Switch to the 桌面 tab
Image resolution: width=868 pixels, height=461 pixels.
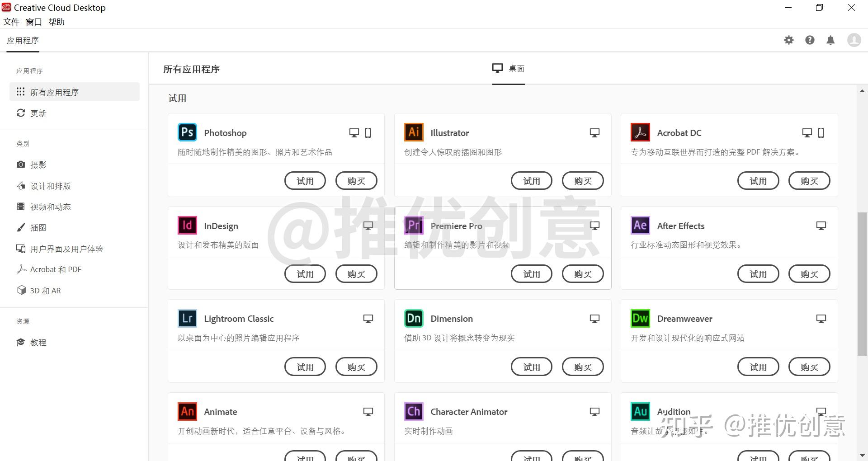coord(509,69)
